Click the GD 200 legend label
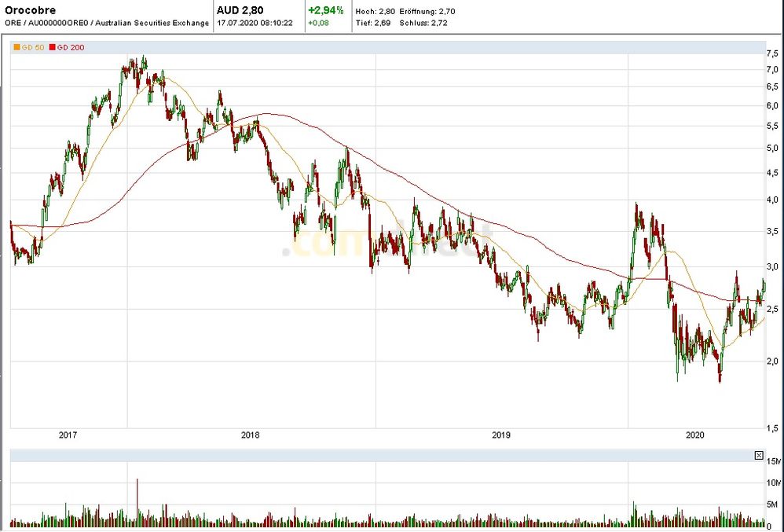The width and height of the screenshot is (784, 532). (71, 47)
